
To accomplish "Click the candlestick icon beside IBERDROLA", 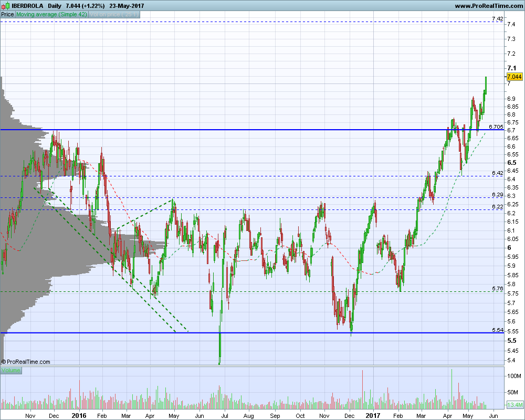I will 5,6.
